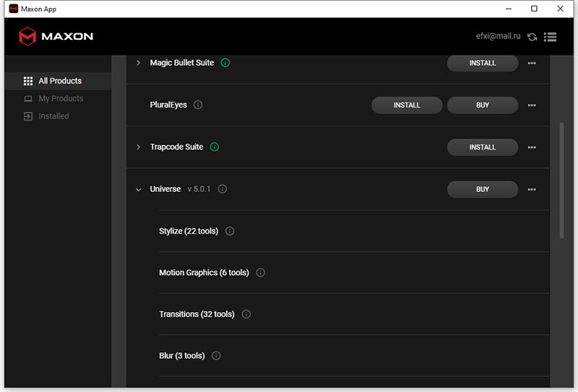Switch to My Products section
The width and height of the screenshot is (578, 392).
(x=59, y=99)
